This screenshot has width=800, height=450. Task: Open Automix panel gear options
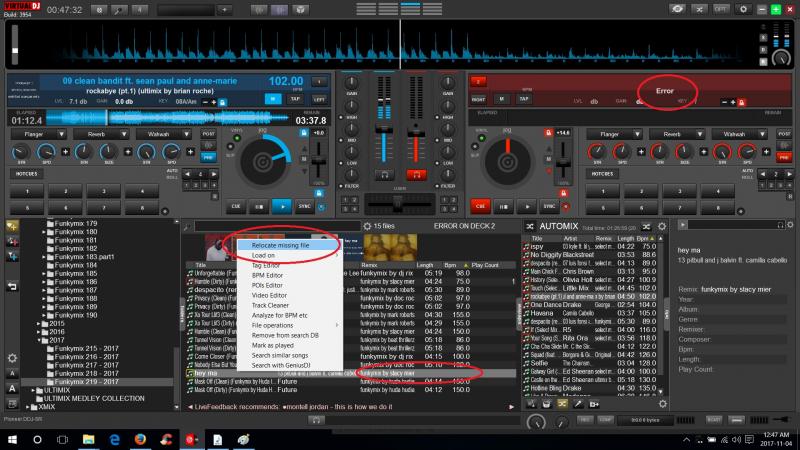click(x=662, y=227)
